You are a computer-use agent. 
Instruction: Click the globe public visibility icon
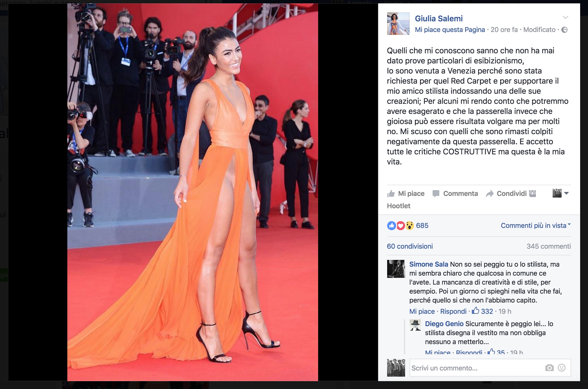tap(564, 30)
